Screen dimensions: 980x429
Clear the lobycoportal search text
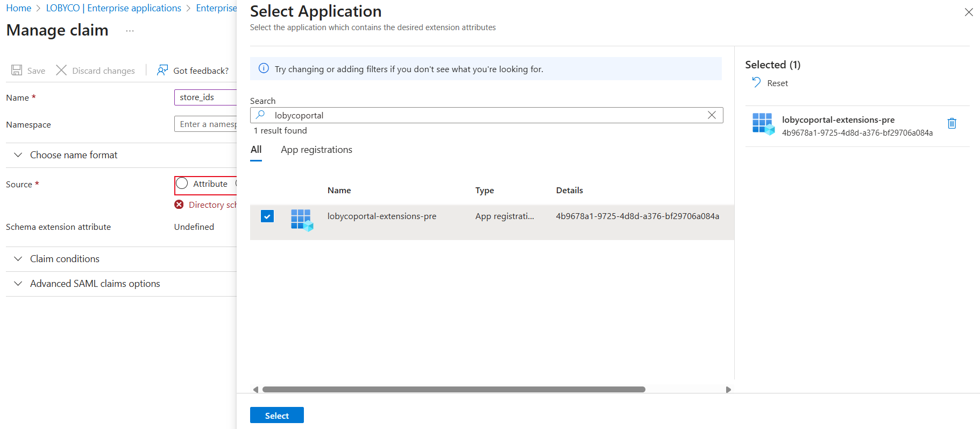point(712,115)
